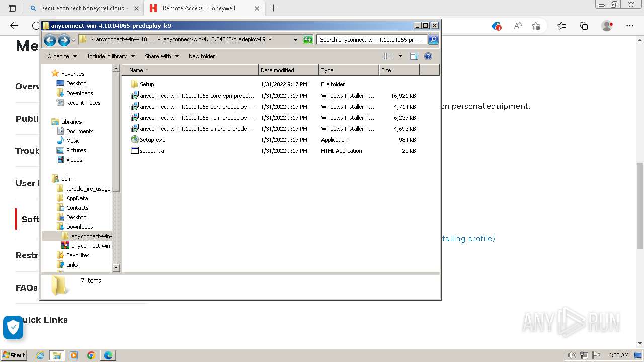Select Videos library
644x362 pixels.
tap(74, 160)
